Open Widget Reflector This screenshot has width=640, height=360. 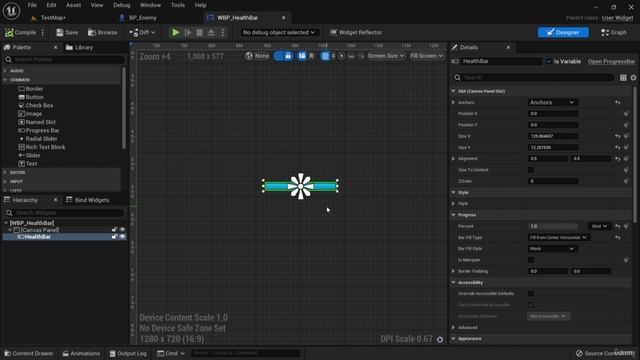click(356, 32)
